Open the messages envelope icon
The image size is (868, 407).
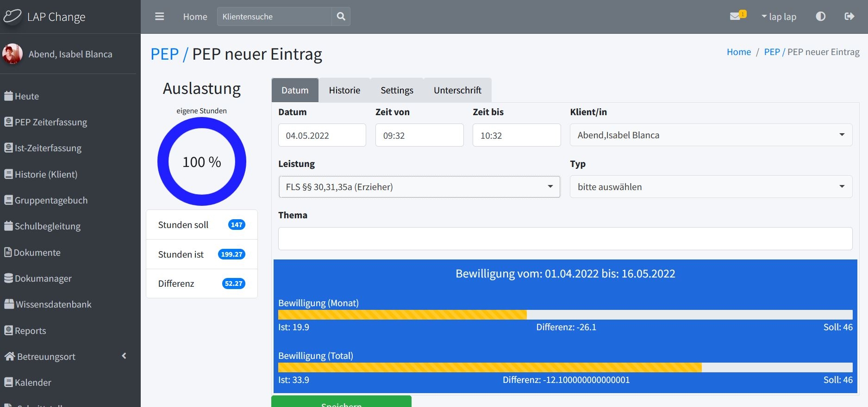pyautogui.click(x=735, y=17)
